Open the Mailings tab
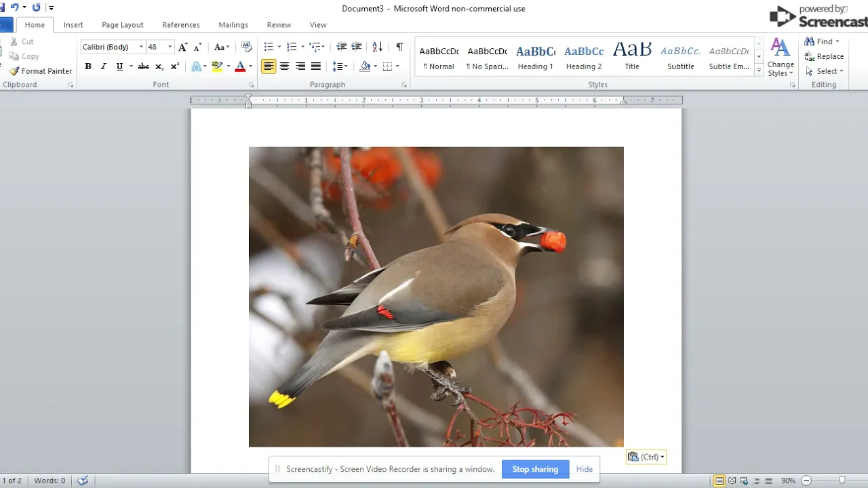 [233, 25]
